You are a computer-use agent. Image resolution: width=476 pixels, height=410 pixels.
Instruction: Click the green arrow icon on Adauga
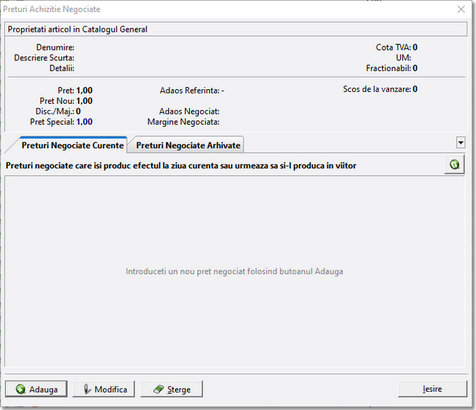coord(21,389)
